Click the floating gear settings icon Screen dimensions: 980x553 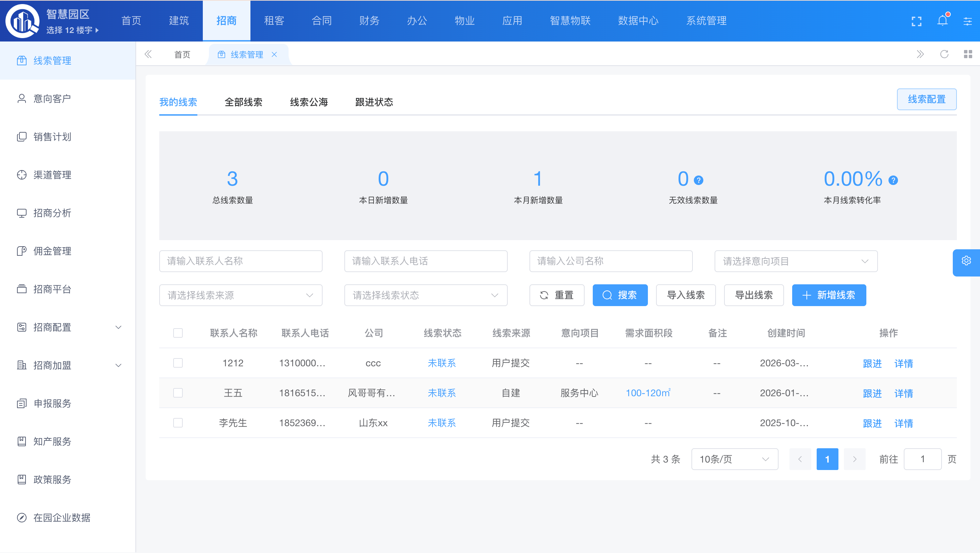(x=966, y=261)
